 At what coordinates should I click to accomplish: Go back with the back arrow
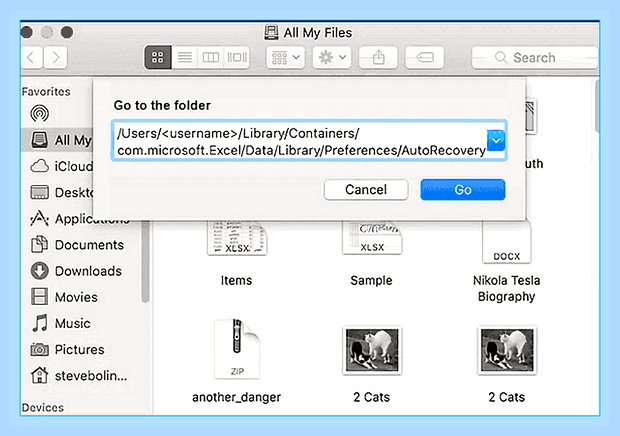(x=31, y=58)
